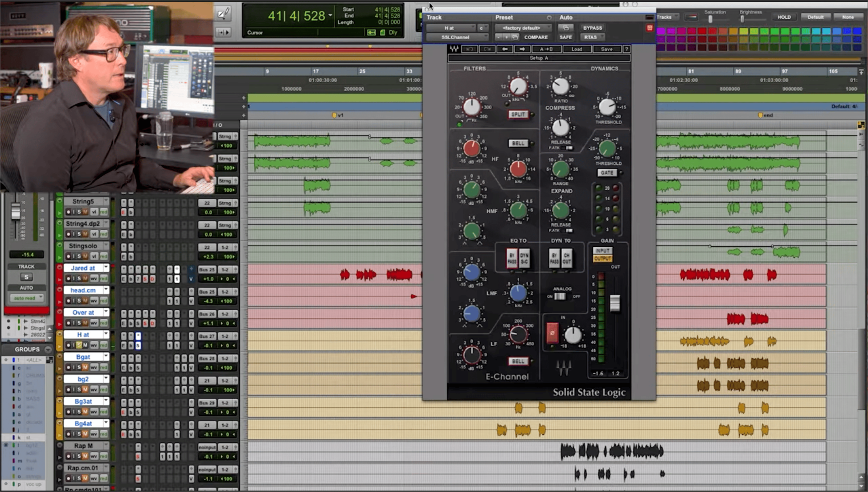This screenshot has width=868, height=492.
Task: Go to the next preset with the right arrow
Action: 522,49
